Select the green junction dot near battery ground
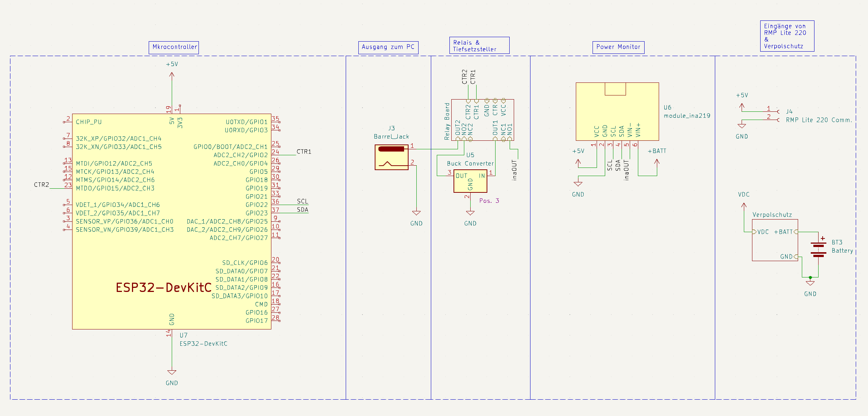868x416 pixels. [x=810, y=277]
